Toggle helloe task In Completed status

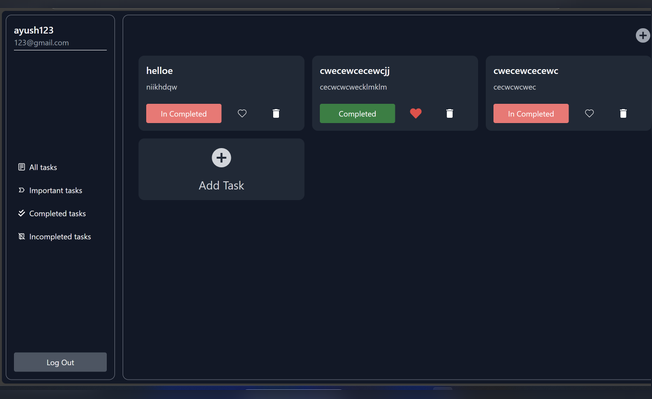pyautogui.click(x=184, y=113)
